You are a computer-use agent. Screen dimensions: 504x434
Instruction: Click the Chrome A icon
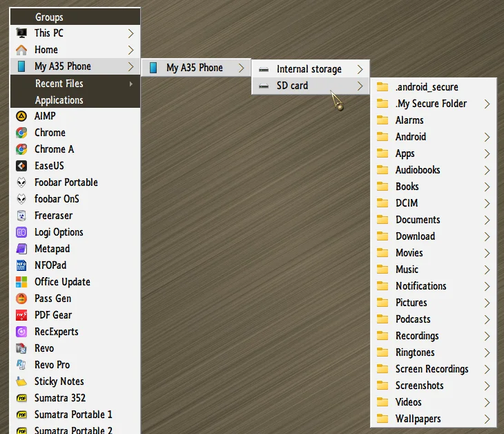(21, 149)
